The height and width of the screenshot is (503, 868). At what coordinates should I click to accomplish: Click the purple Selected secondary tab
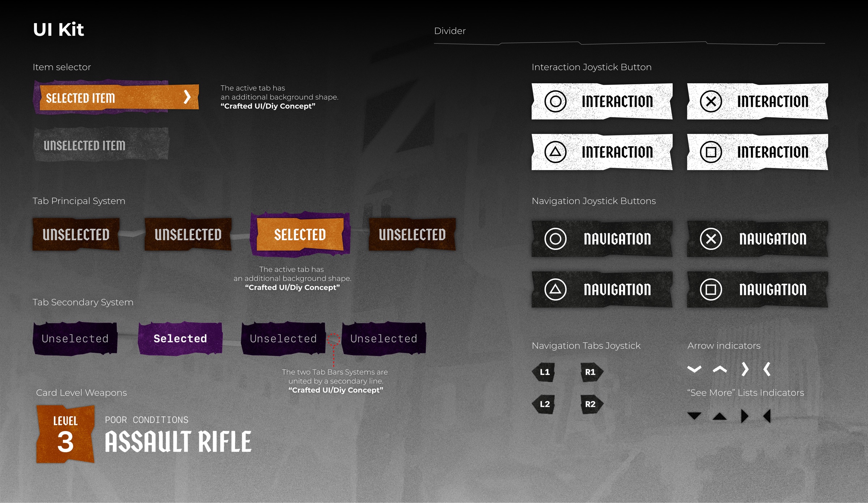(x=180, y=338)
